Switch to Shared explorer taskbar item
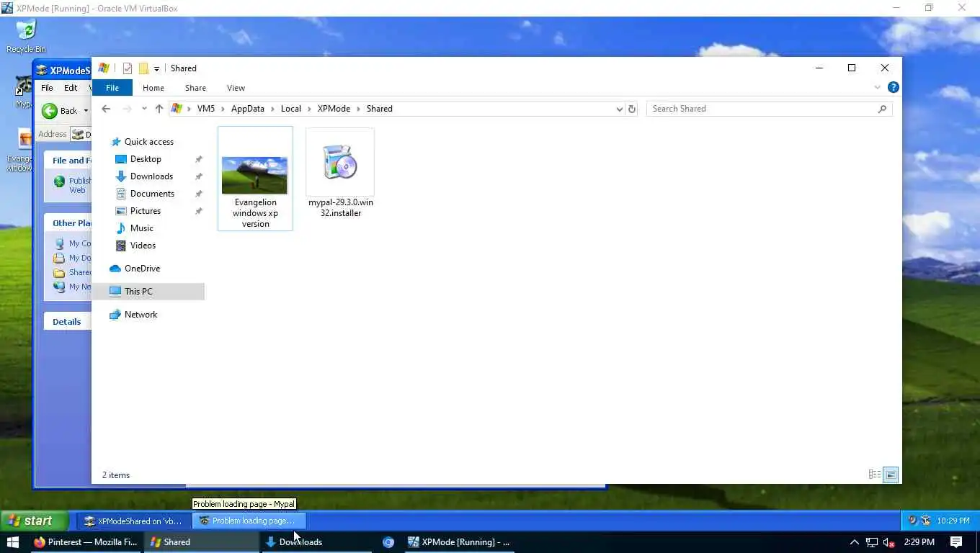The height and width of the screenshot is (553, 980). pyautogui.click(x=202, y=542)
